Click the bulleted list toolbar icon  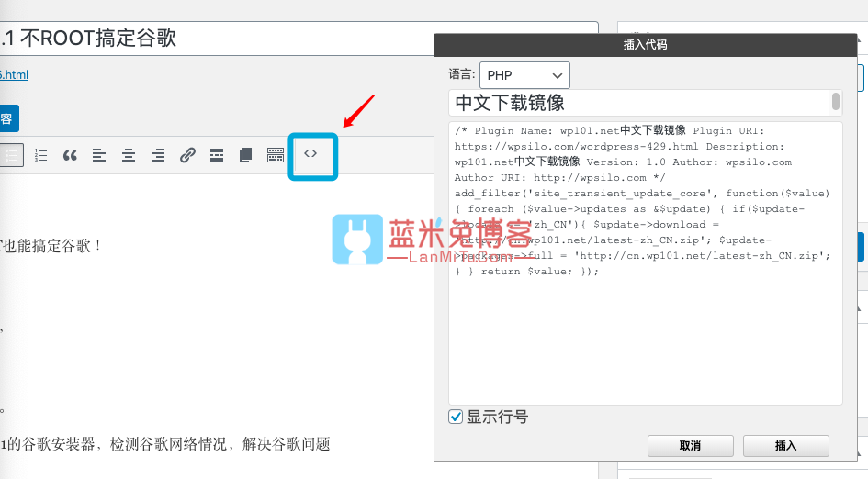click(x=11, y=155)
